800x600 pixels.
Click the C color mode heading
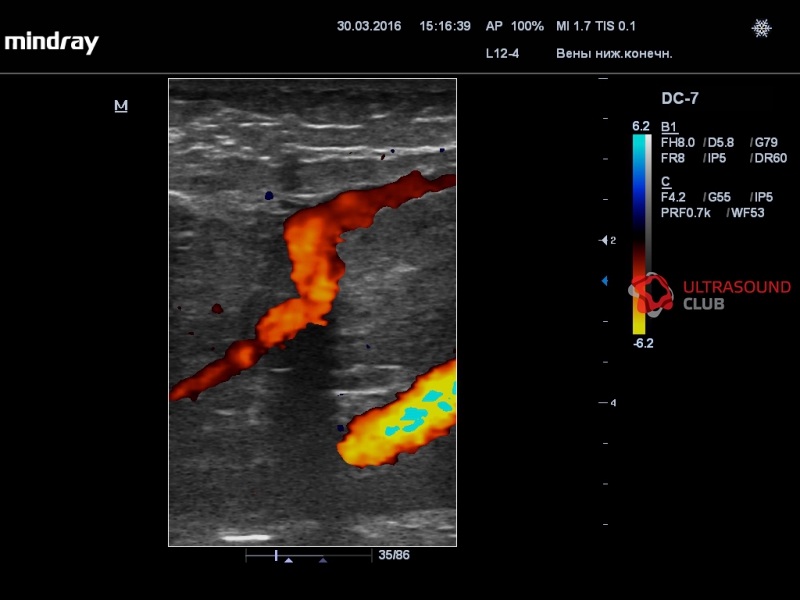(x=665, y=182)
